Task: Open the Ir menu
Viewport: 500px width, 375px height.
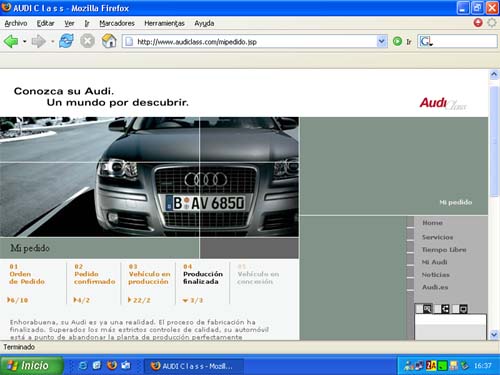Action: point(87,23)
